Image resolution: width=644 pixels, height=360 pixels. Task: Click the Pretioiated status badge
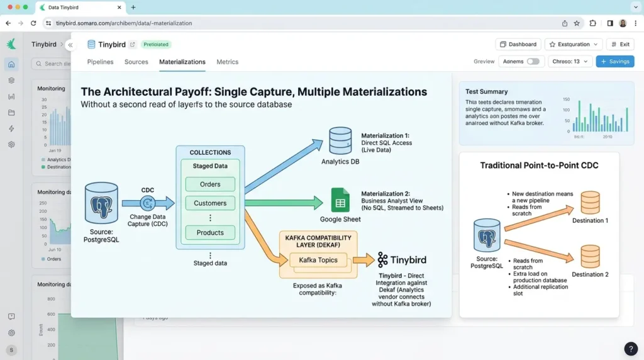(156, 45)
